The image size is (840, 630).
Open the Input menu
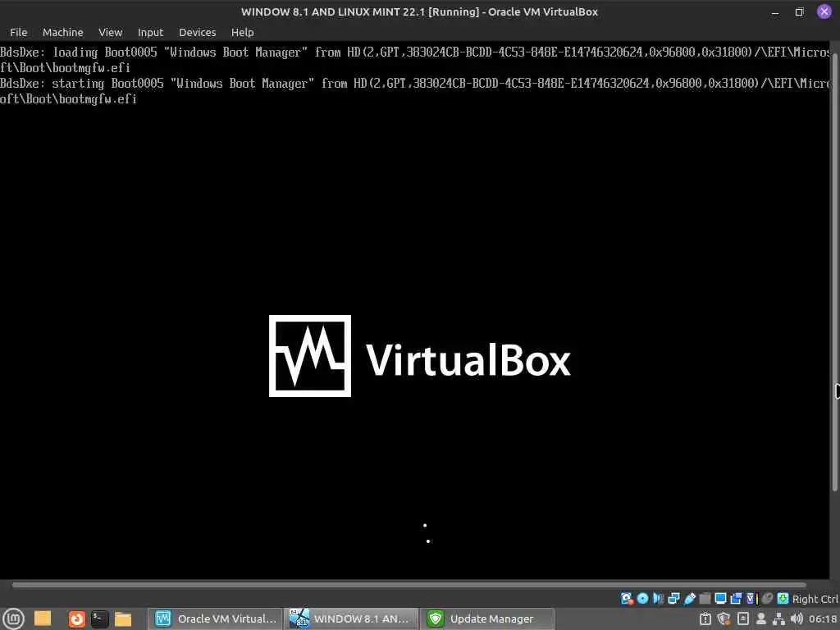150,32
